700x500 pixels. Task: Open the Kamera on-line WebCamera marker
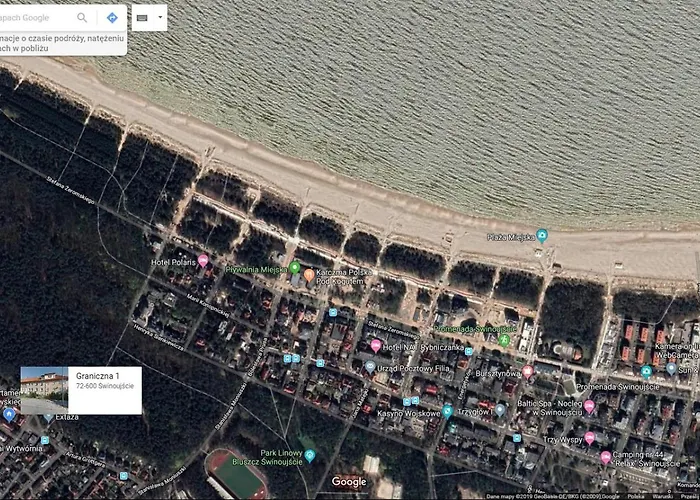pos(646,372)
